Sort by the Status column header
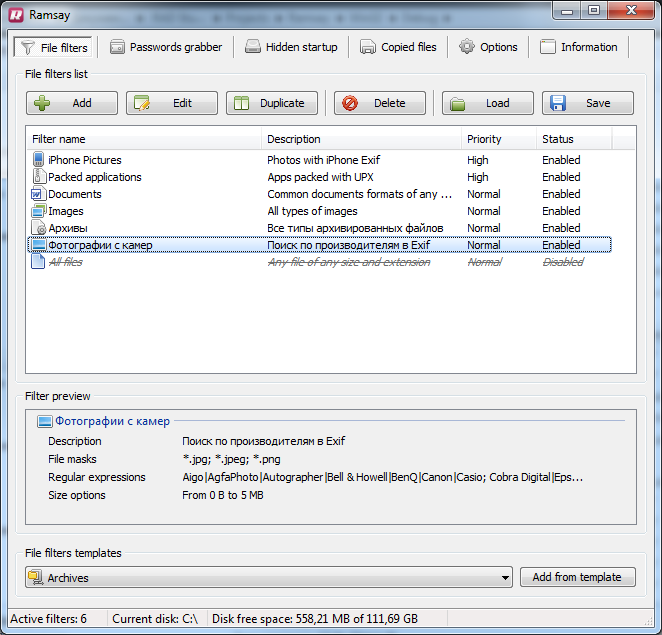 tap(574, 139)
